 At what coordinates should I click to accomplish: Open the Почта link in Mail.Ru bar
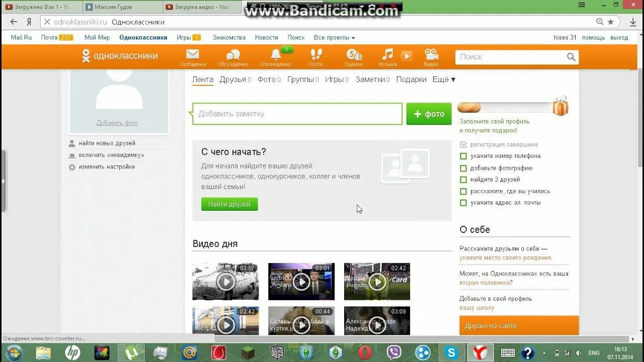click(49, 38)
